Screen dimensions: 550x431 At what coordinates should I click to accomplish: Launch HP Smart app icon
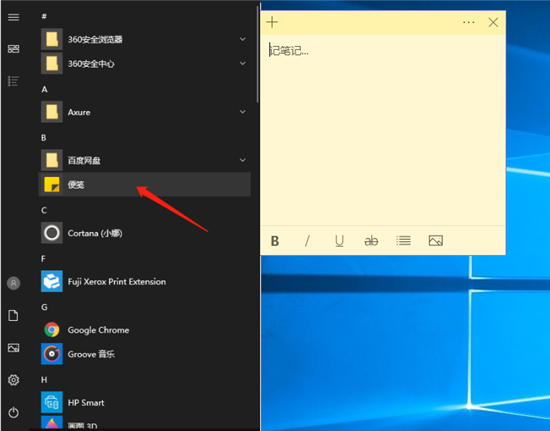coord(52,402)
